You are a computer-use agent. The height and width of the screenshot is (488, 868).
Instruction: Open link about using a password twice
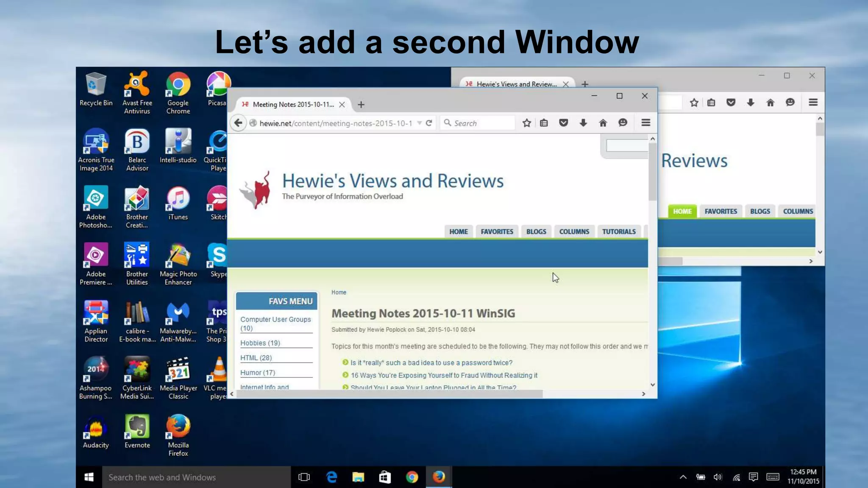[x=431, y=363]
